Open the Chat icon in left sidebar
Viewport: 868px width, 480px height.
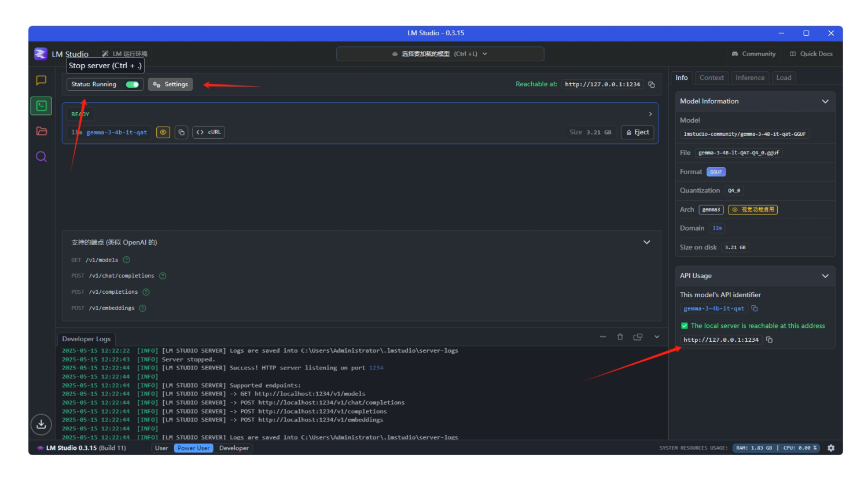coord(41,80)
